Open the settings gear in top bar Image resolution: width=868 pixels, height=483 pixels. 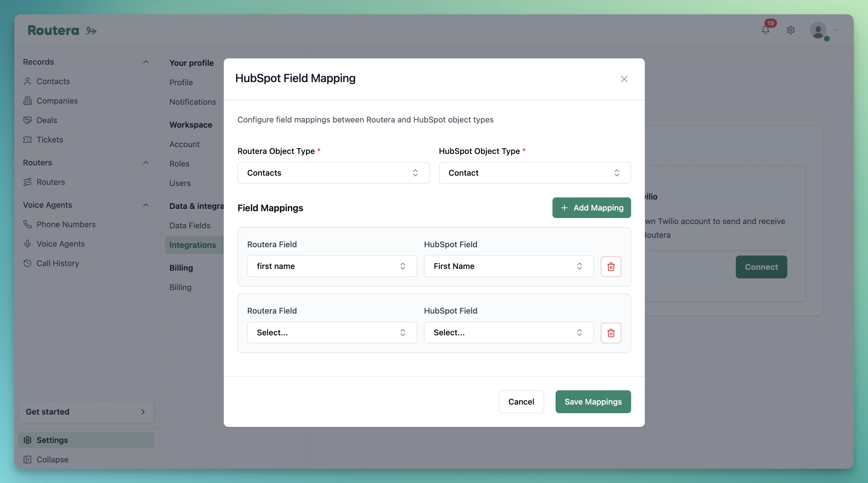tap(790, 30)
